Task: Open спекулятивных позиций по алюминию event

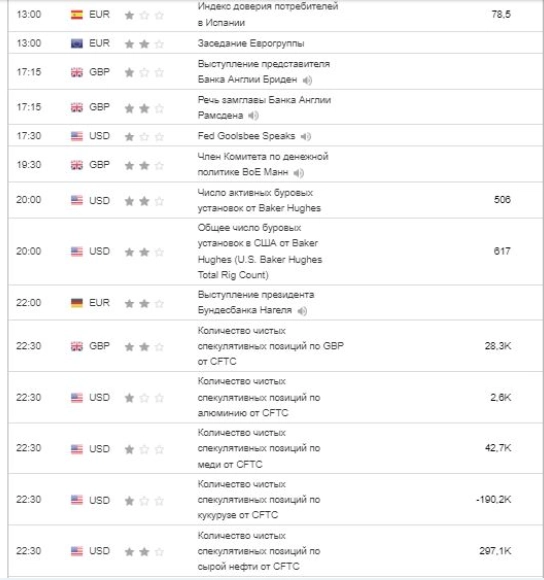Action: click(x=259, y=397)
